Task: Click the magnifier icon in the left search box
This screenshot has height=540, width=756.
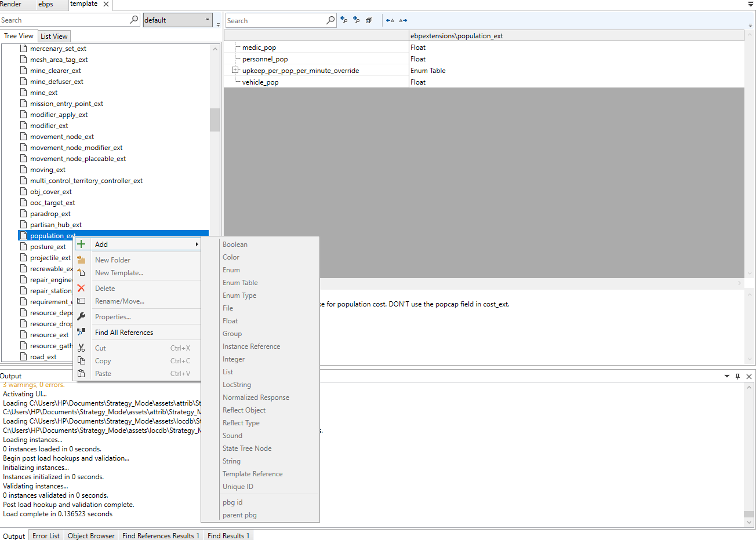Action: point(134,20)
